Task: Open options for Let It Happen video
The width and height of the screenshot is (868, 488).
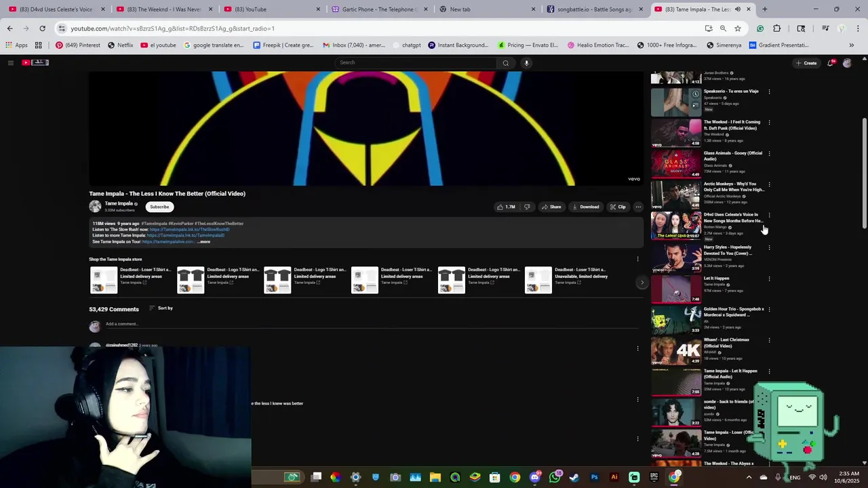Action: tap(769, 279)
